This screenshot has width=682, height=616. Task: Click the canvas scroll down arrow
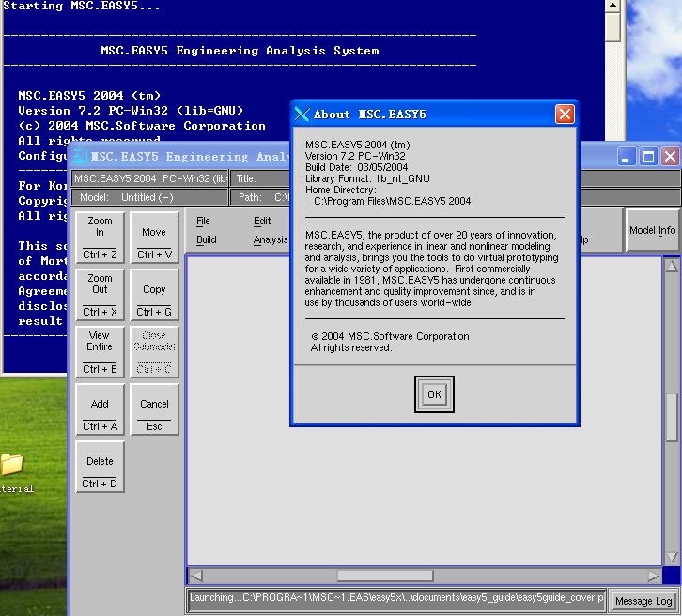(x=672, y=557)
